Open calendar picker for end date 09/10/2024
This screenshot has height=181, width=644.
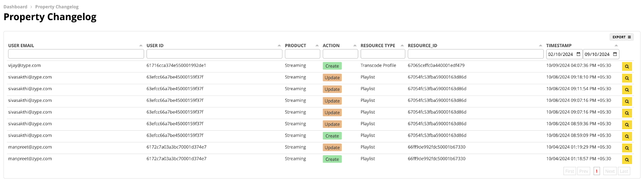(615, 54)
